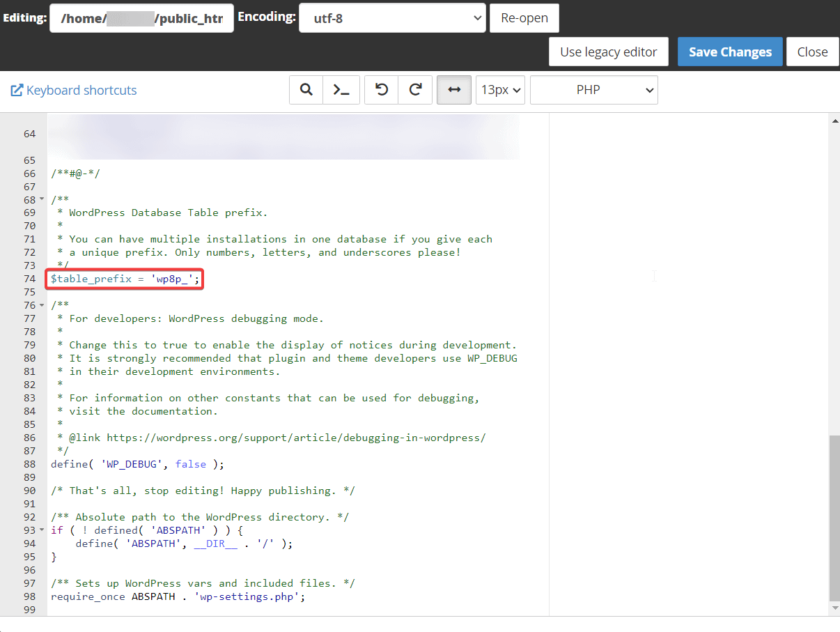
Task: Open the search (magnifier) tool
Action: click(x=306, y=90)
